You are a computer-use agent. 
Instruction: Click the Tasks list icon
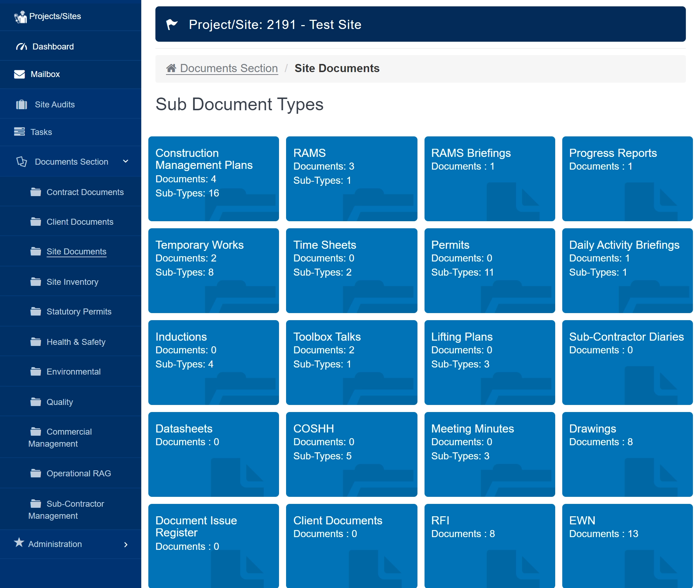point(19,132)
